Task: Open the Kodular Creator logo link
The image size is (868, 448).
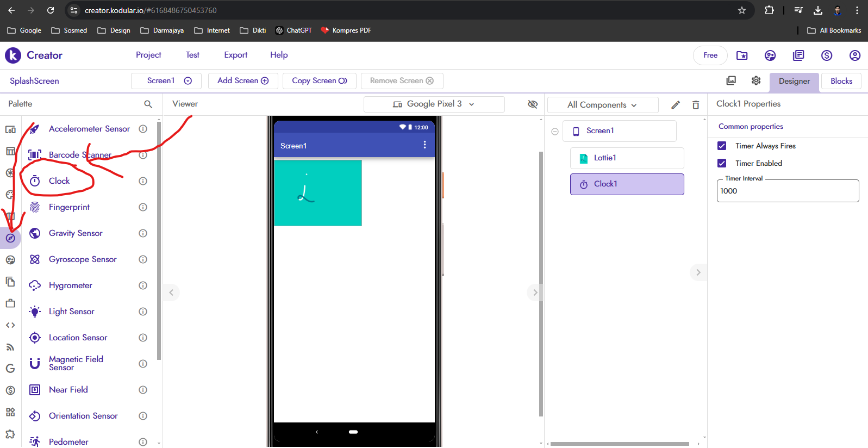Action: point(34,55)
